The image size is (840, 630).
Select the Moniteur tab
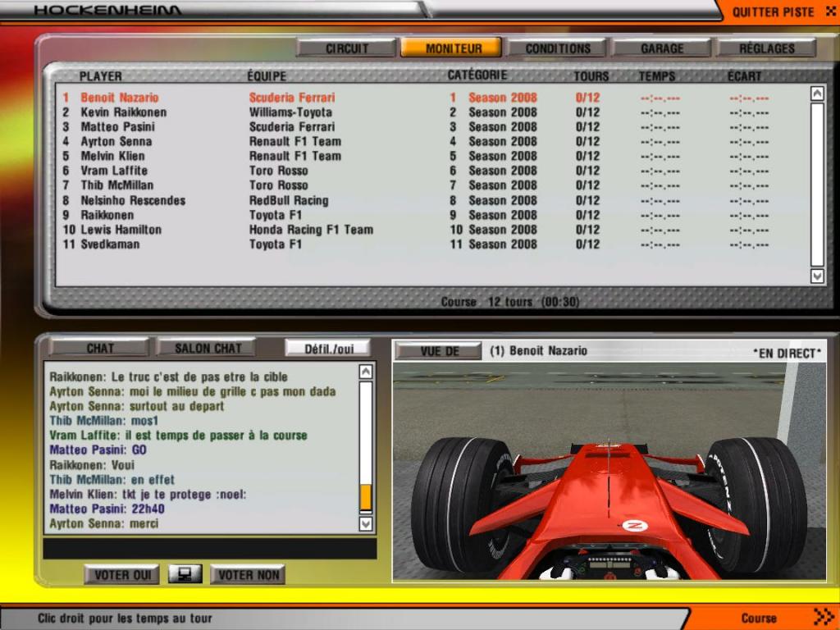453,48
